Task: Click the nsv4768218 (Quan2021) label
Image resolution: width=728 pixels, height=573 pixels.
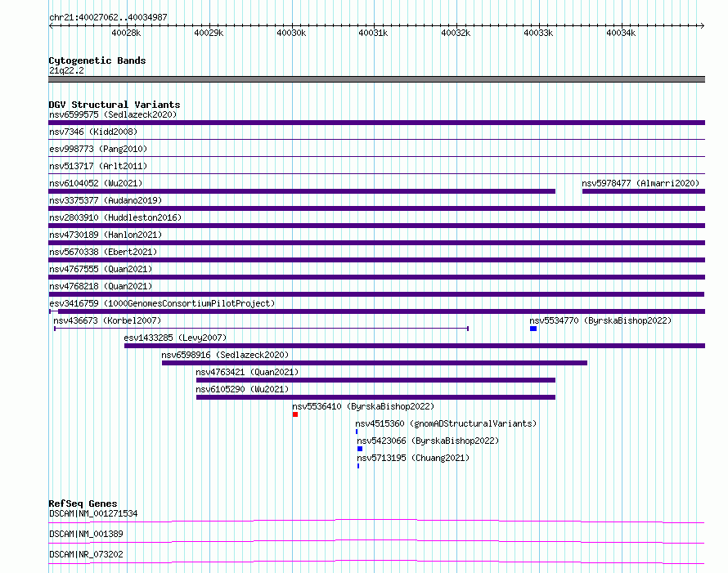Action: (101, 286)
